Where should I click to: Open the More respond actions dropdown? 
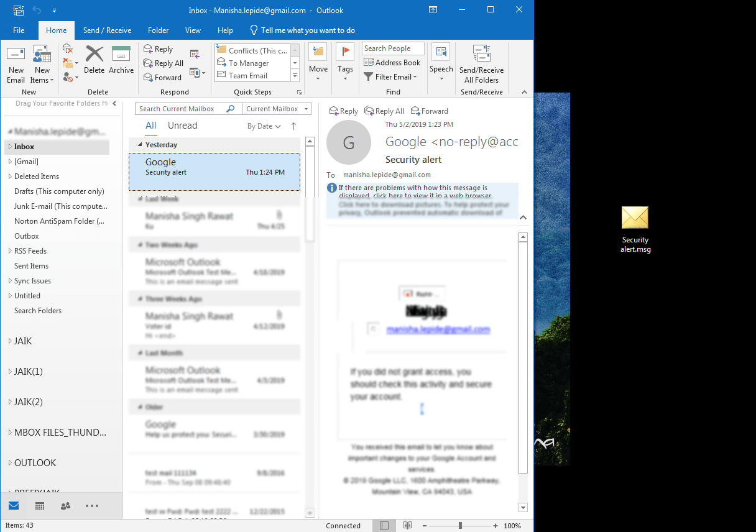(198, 73)
